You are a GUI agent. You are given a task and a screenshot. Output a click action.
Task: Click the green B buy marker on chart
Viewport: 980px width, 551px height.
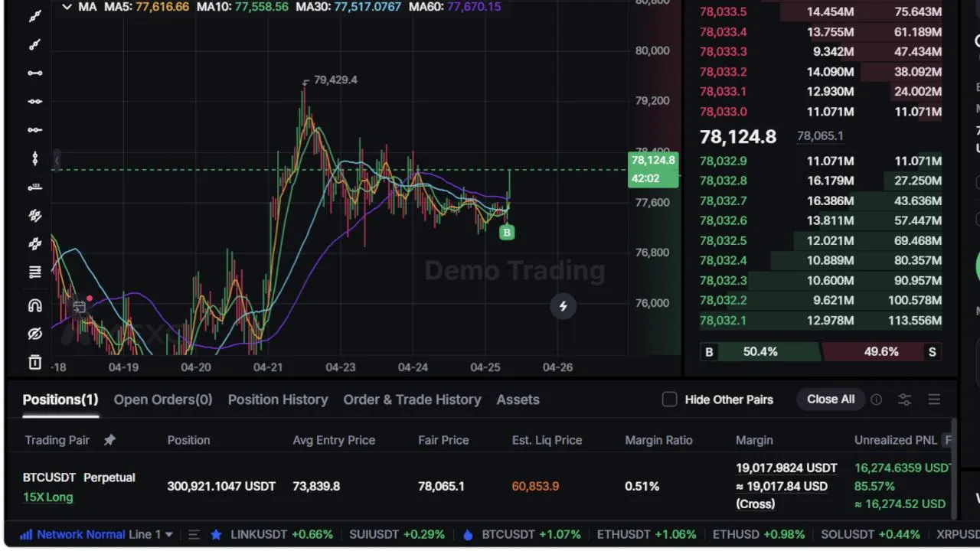[506, 233]
